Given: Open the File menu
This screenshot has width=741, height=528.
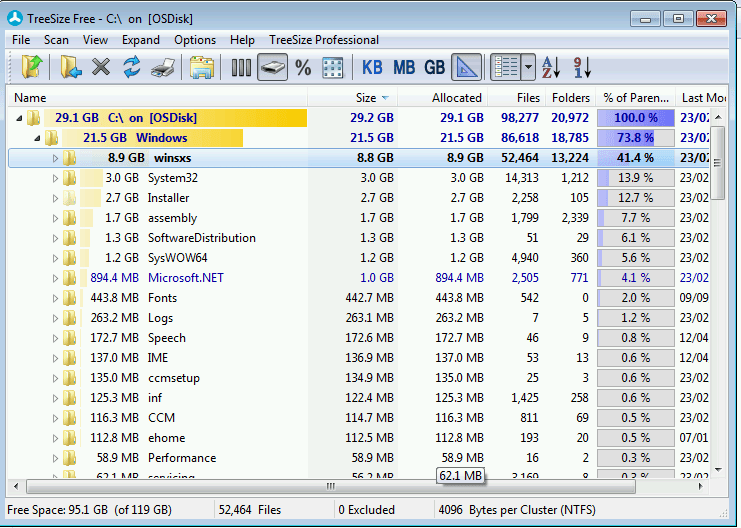Looking at the screenshot, I should (x=21, y=40).
